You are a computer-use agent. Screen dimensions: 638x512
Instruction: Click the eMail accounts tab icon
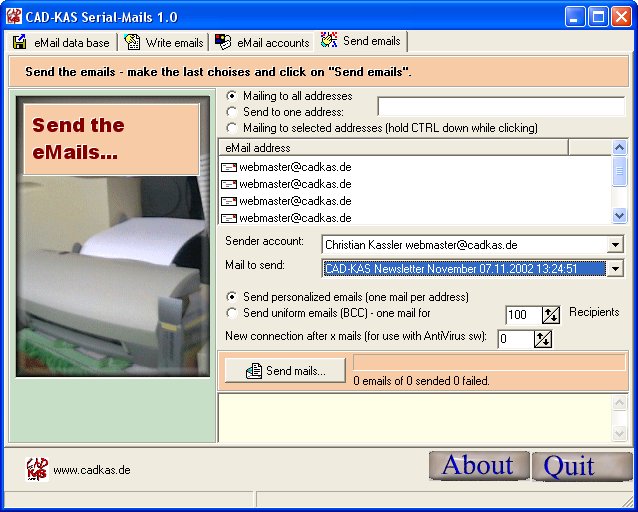[x=223, y=42]
